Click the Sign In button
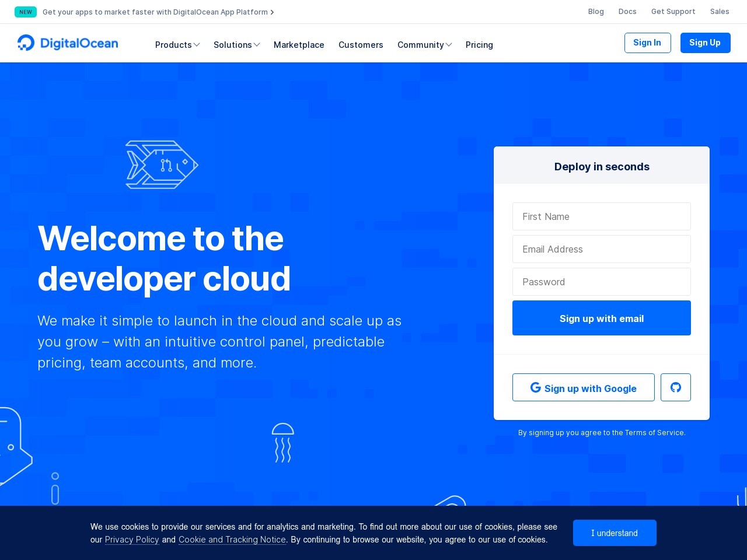This screenshot has width=747, height=560. pyautogui.click(x=647, y=43)
